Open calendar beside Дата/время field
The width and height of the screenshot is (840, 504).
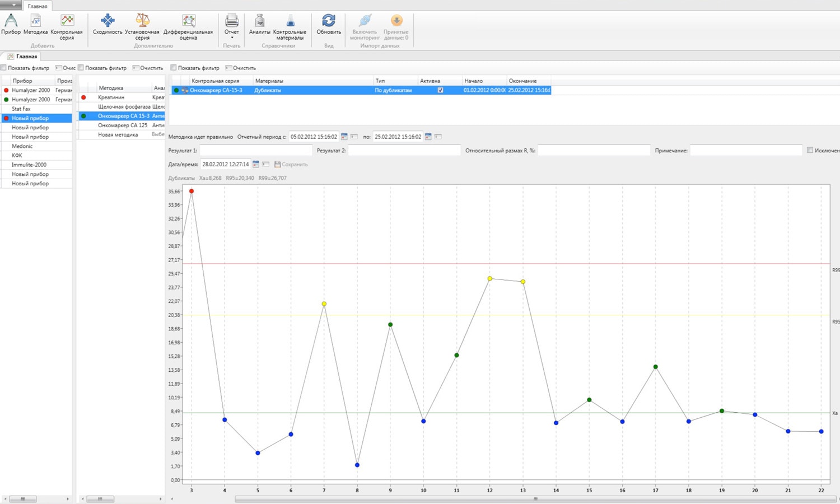255,164
